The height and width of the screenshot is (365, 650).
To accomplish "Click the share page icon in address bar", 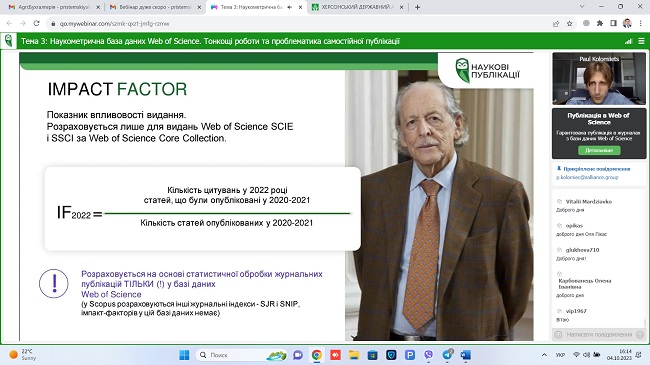I will tap(556, 24).
